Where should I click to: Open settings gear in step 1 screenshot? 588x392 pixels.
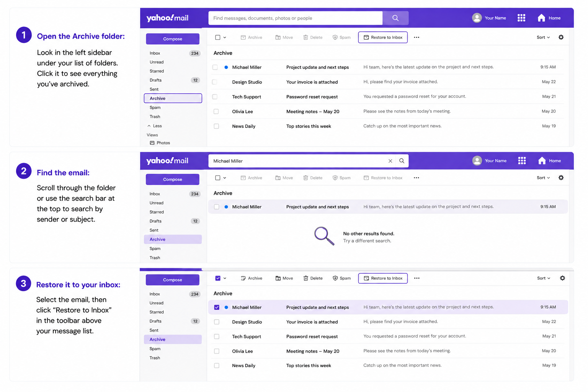point(561,37)
